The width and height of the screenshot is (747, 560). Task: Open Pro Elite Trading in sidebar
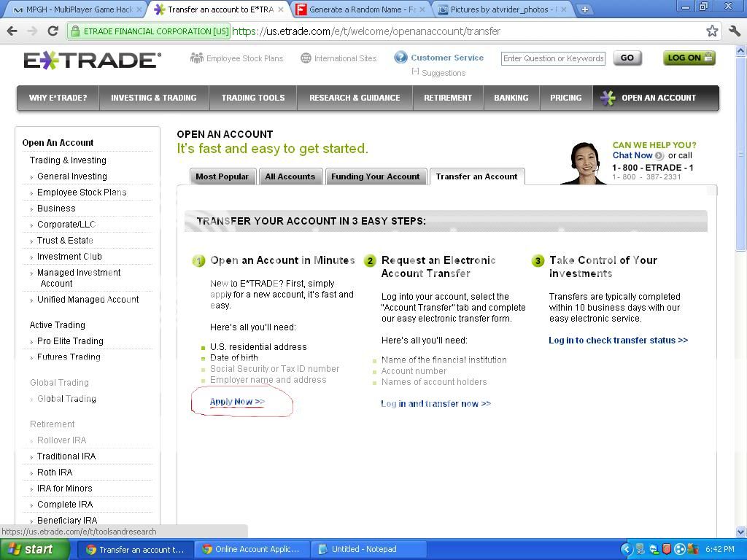pyautogui.click(x=70, y=341)
